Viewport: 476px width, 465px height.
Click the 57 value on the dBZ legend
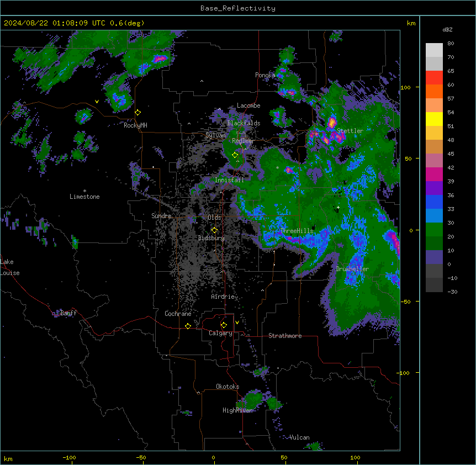(451, 99)
